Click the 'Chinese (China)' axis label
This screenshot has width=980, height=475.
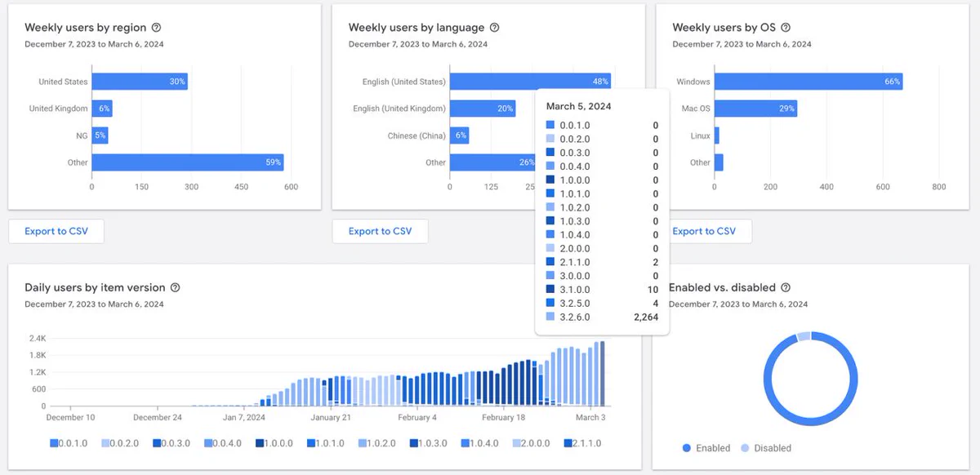coord(416,135)
